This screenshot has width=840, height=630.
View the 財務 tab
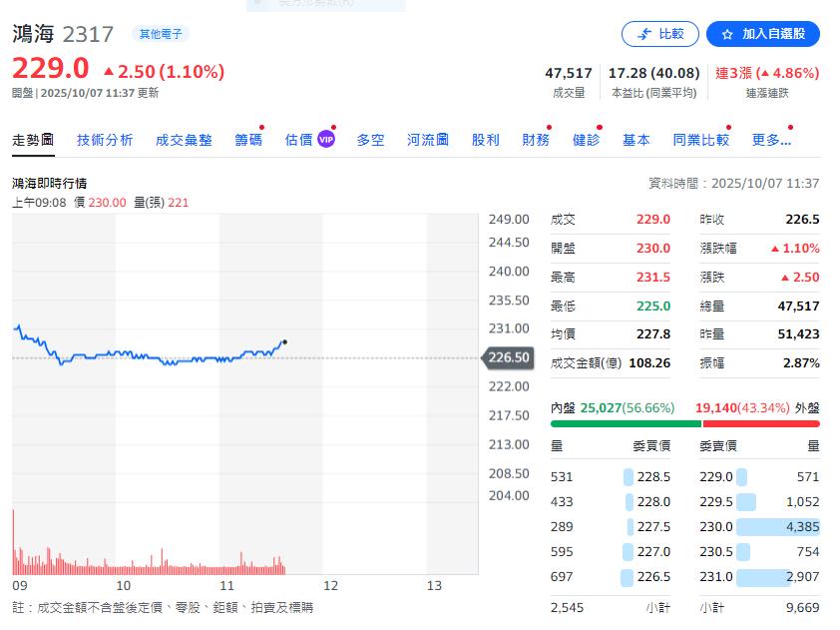tap(536, 140)
